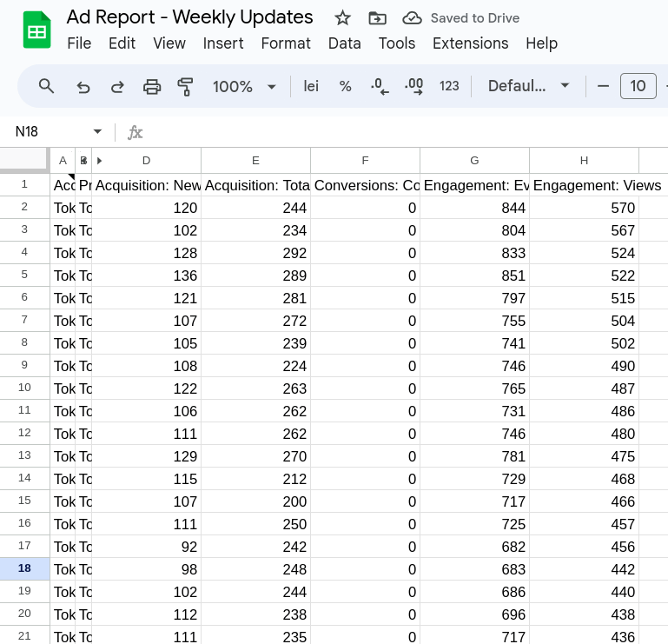Click the Acquisition: New header cell in D1
Viewport: 668px width, 644px height.
(x=146, y=185)
